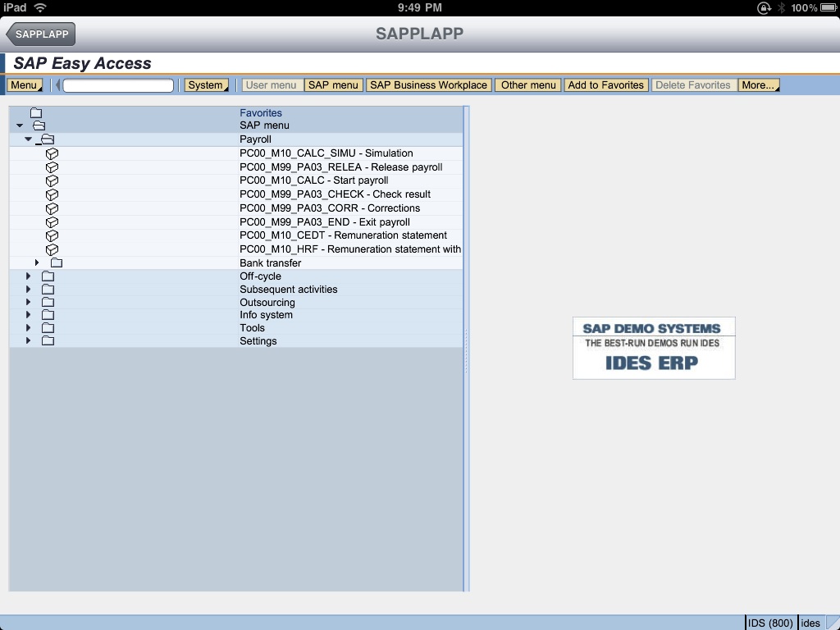Select PC00_M10_CEDT - Remuneration statement row
The width and height of the screenshot is (840, 630).
pos(236,235)
